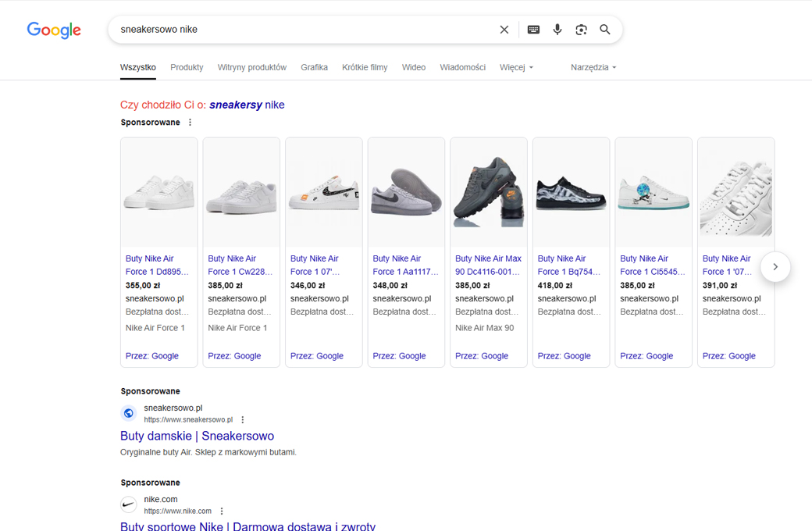The width and height of the screenshot is (812, 531).
Task: Show next products with carousel arrow
Action: click(775, 267)
